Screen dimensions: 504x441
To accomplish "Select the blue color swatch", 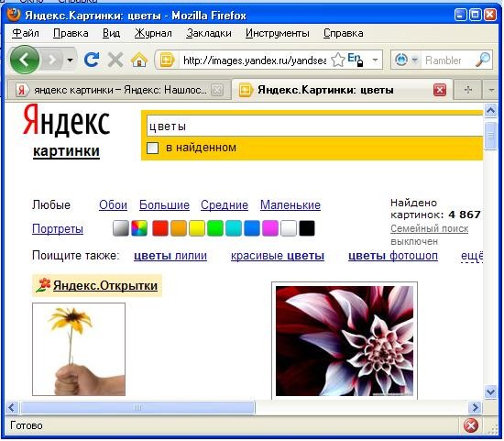I will point(252,228).
